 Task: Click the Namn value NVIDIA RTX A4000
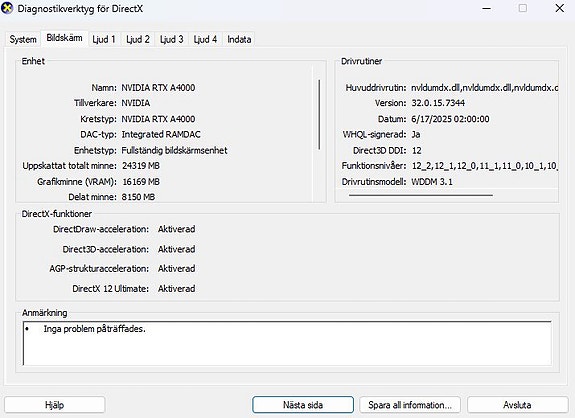(x=158, y=88)
